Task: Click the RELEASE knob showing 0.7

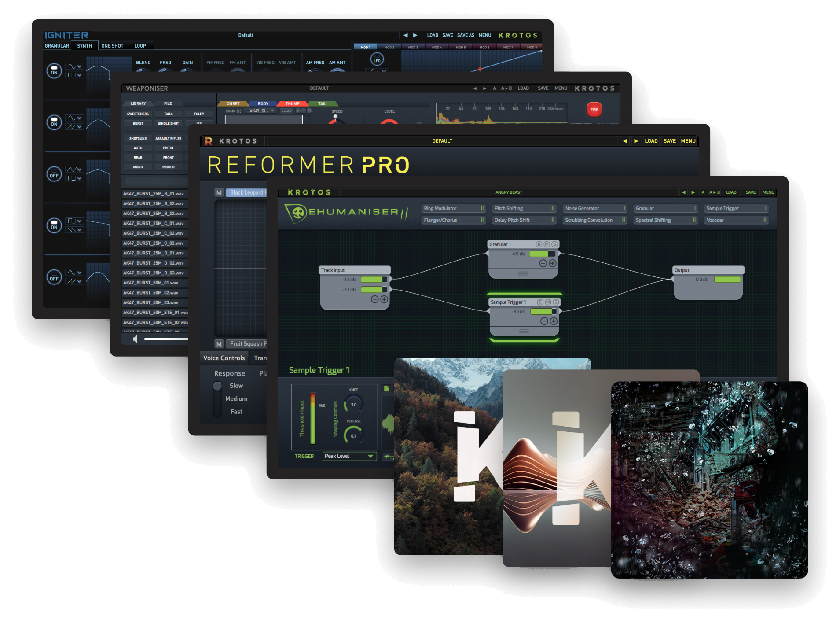Action: tap(353, 435)
